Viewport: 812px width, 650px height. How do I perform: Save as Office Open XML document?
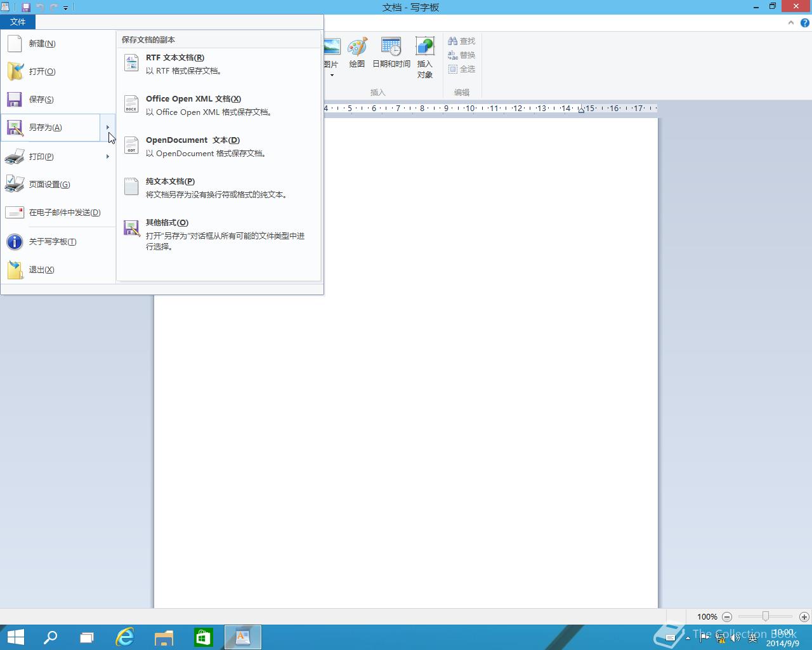click(219, 105)
